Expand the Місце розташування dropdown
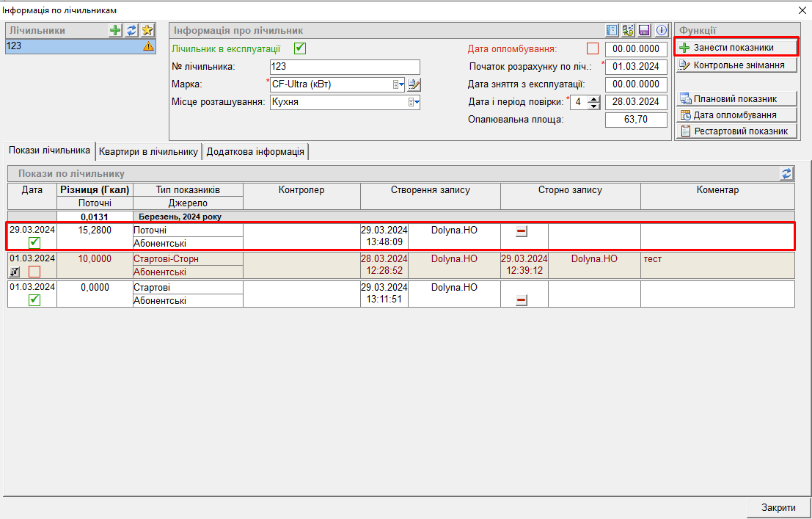Viewport: 812px width, 519px height. (414, 103)
